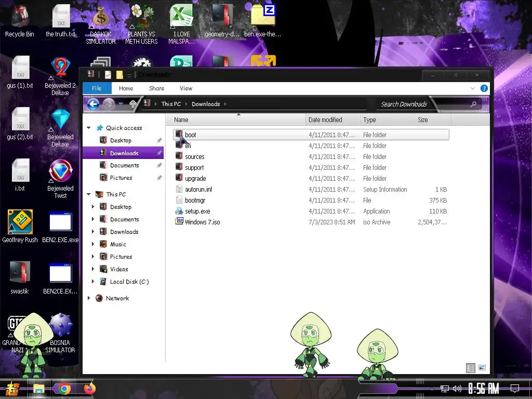This screenshot has width=532, height=399.
Task: Open the volume speaker tray icon
Action: point(457,389)
